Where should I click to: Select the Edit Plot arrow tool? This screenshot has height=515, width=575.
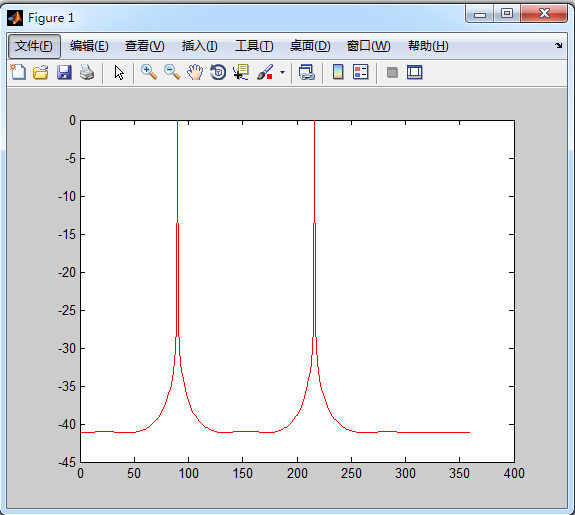(119, 72)
